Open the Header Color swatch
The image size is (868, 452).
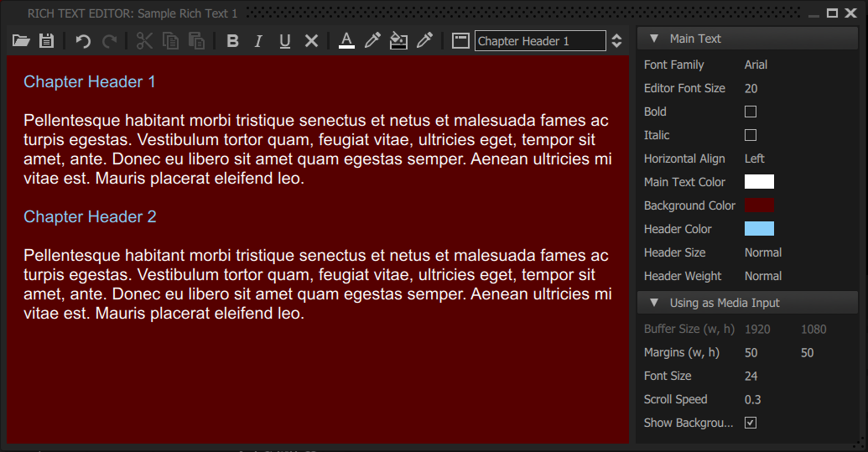point(760,228)
